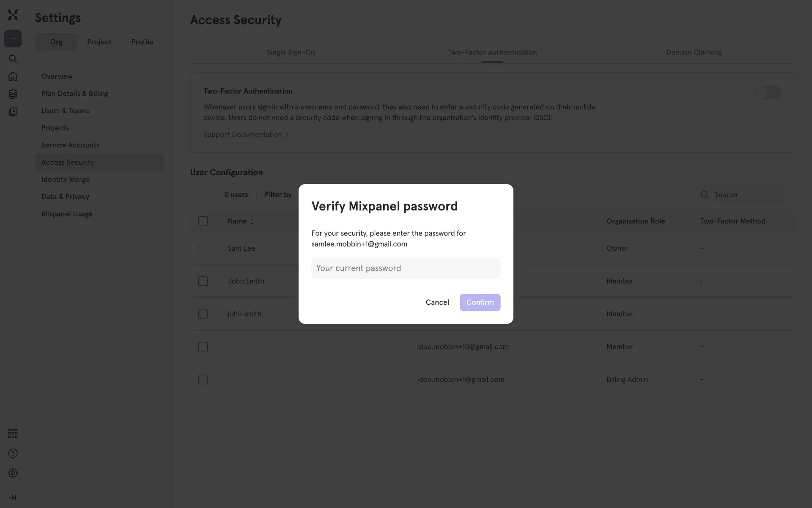The height and width of the screenshot is (508, 812).
Task: Open the apps grid icon
Action: coord(13,433)
